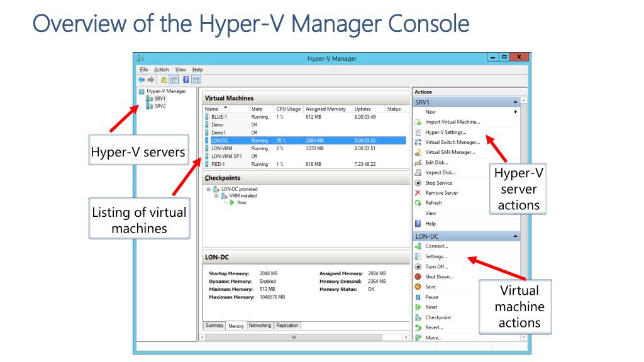Choose the Inspect Disk action
The width and height of the screenshot is (644, 362).
tap(440, 172)
